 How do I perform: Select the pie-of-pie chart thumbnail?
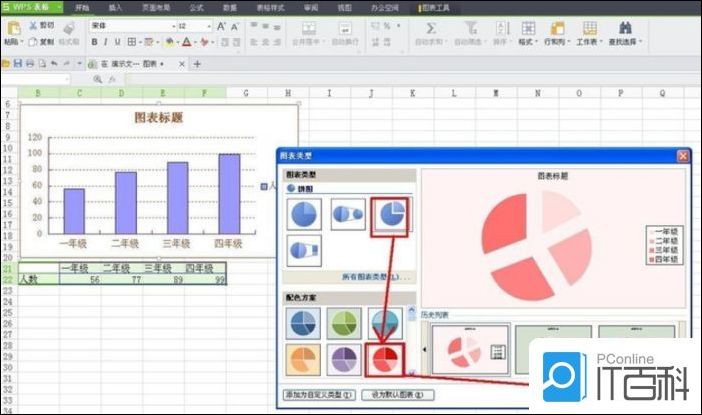click(x=348, y=214)
